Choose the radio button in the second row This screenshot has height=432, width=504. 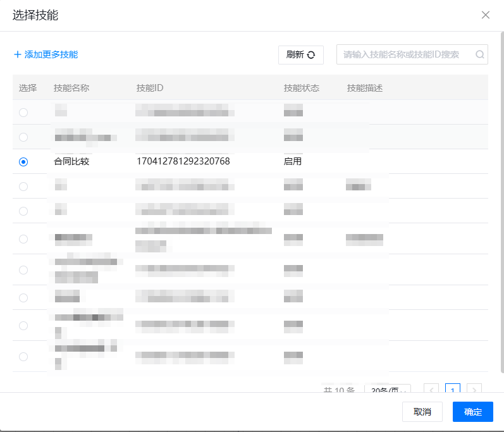23,137
